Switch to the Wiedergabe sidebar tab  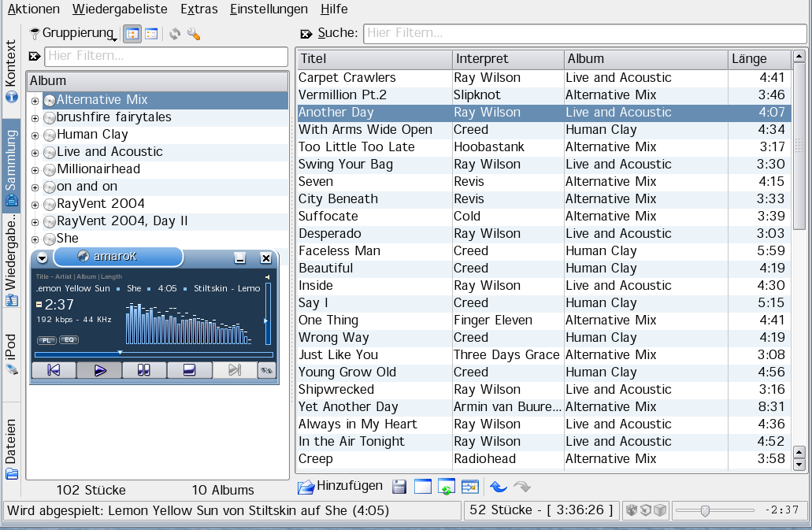click(11, 261)
